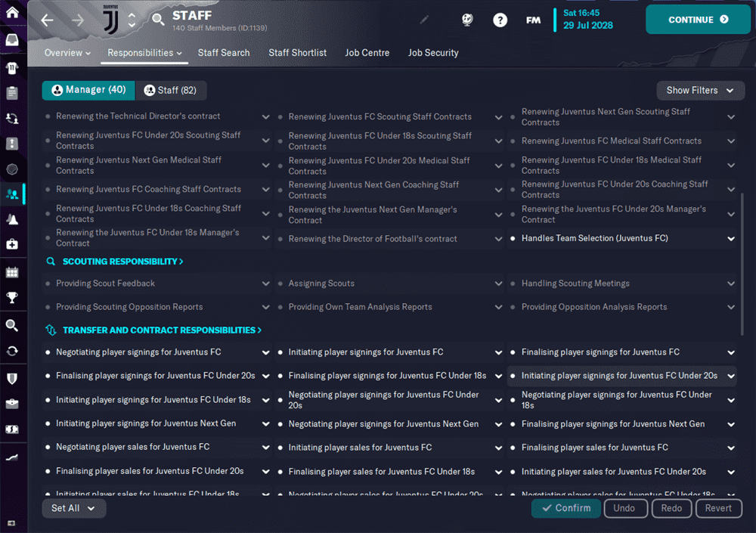Switch to Manager (40) view
Image resolution: width=756 pixels, height=533 pixels.
point(88,90)
